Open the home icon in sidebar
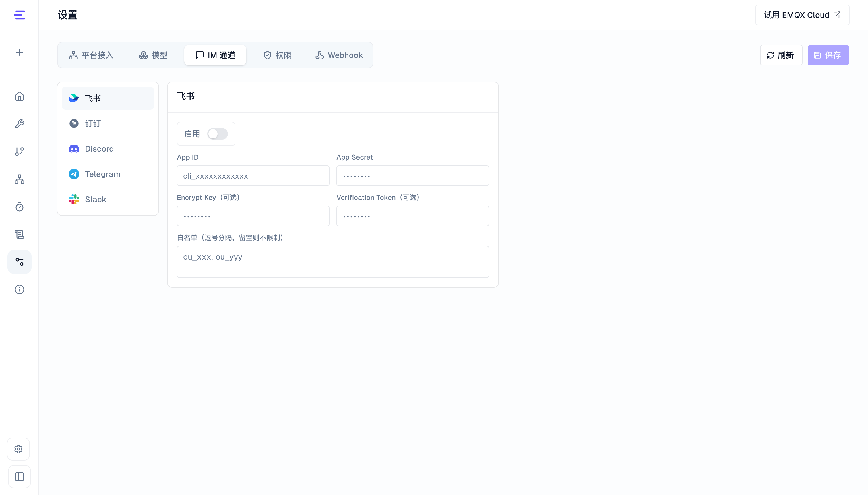Image resolution: width=868 pixels, height=495 pixels. (19, 96)
